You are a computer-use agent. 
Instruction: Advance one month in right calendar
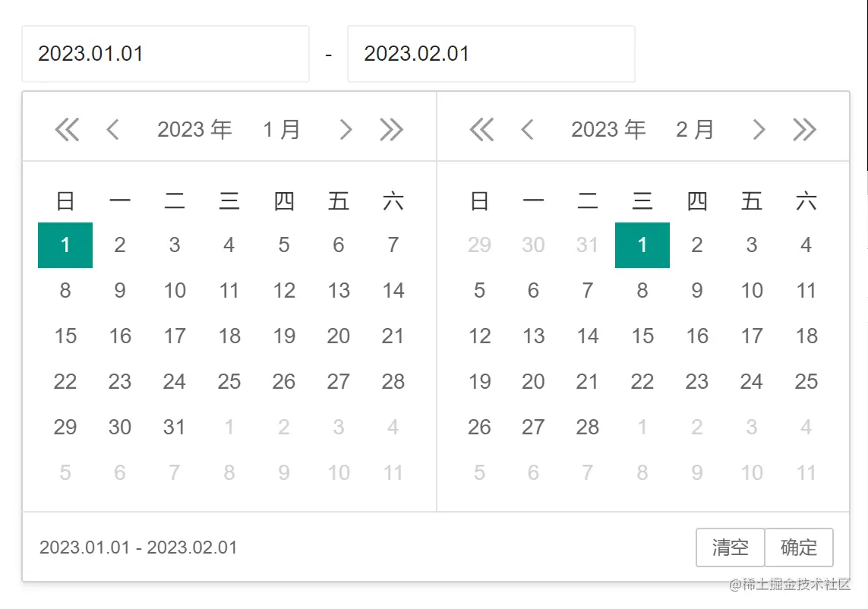(x=759, y=130)
